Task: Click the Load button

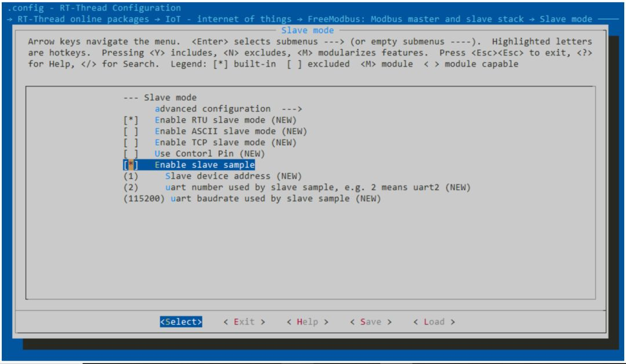Action: (434, 322)
